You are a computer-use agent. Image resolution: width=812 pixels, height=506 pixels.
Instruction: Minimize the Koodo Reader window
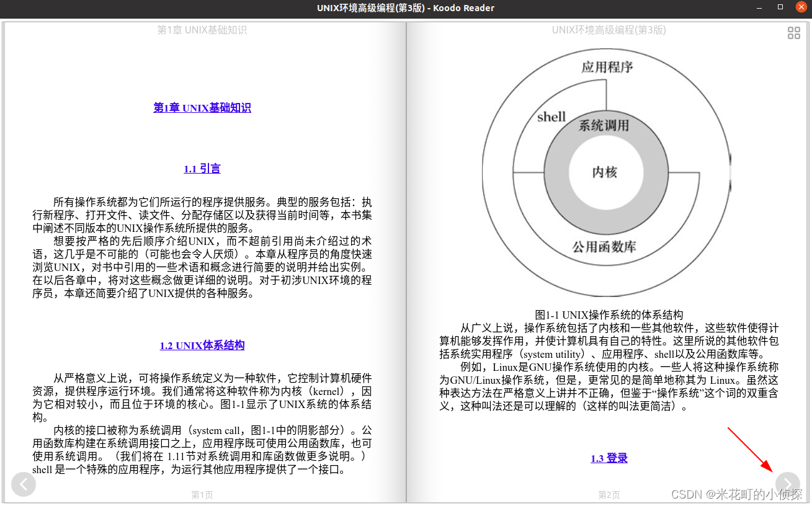coord(760,8)
